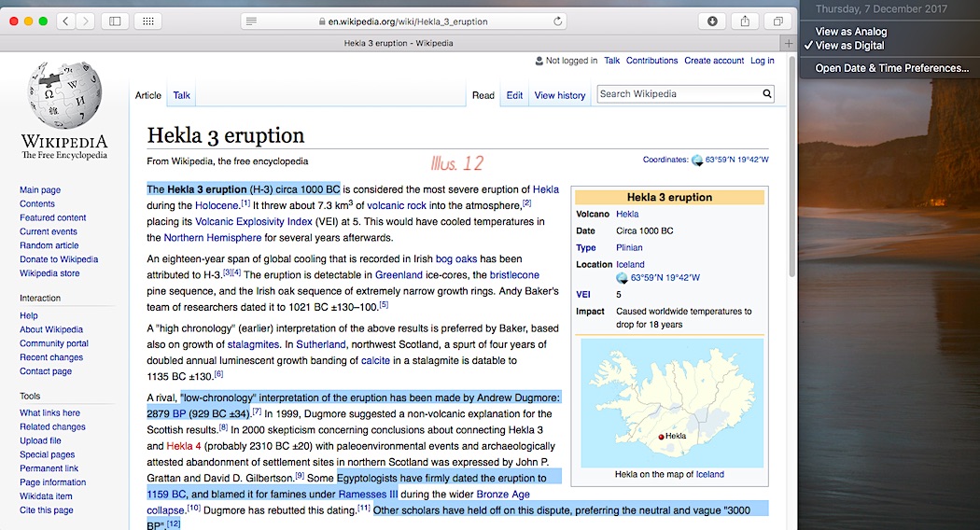This screenshot has width=980, height=530.
Task: Follow the Ramesses III link
Action: coord(368,495)
